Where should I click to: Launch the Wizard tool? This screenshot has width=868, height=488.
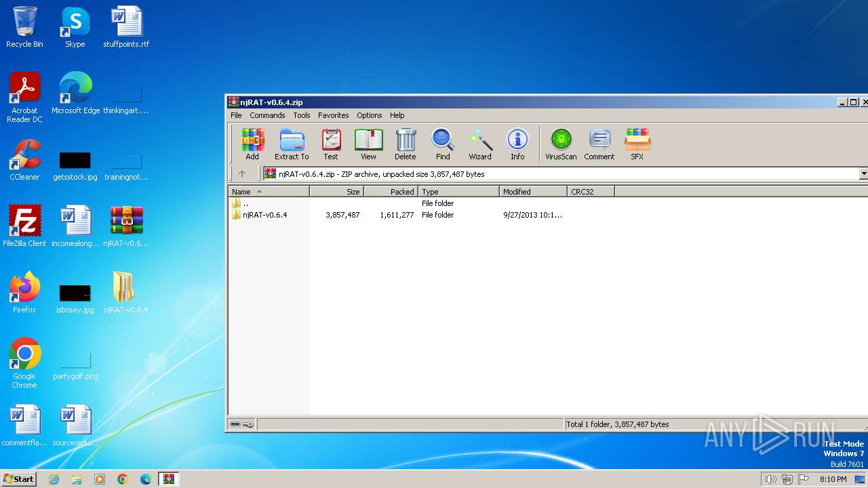(x=480, y=144)
